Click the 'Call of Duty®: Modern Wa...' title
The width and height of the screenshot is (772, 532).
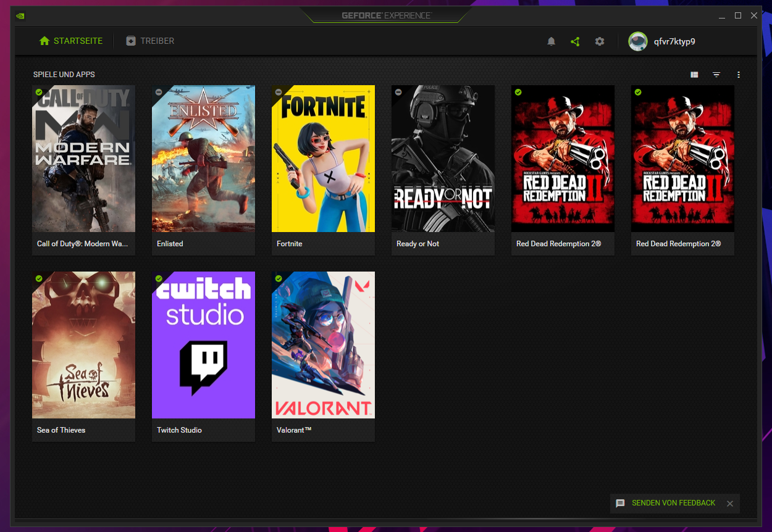click(82, 244)
